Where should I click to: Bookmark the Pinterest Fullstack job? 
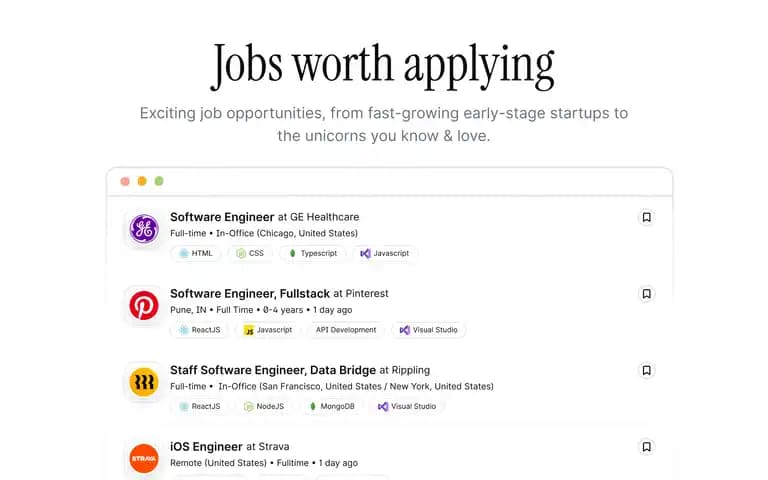pos(647,293)
